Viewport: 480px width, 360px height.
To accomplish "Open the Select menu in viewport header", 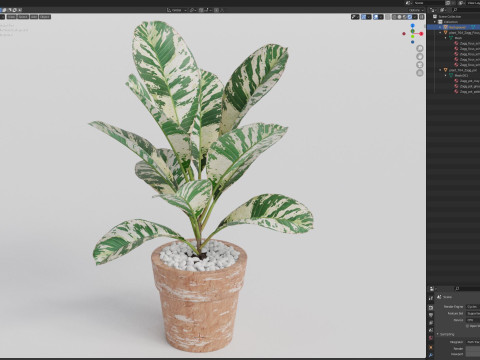I will pyautogui.click(x=23, y=17).
